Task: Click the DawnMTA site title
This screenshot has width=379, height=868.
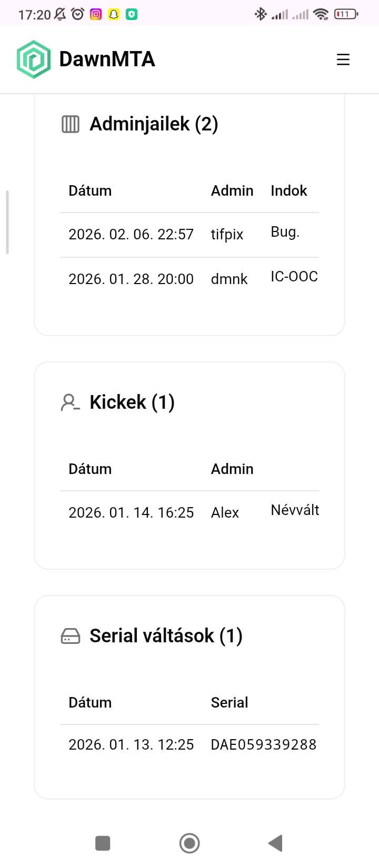Action: 107,59
